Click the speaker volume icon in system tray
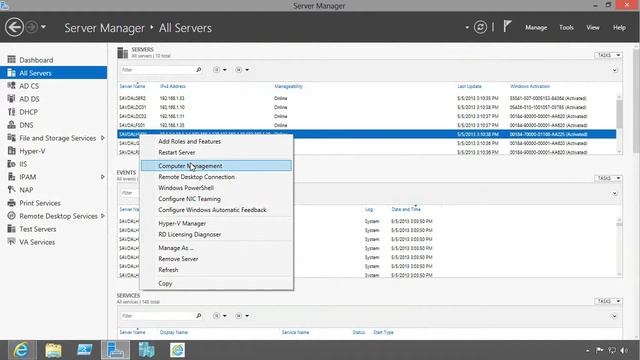Viewport: 640px width, 360px height. coord(624,351)
